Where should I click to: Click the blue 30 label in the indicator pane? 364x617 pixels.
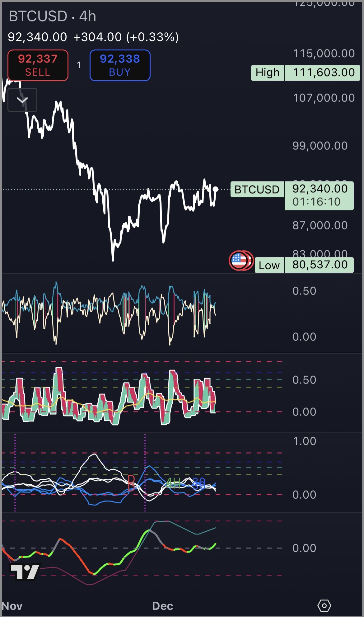coord(199,484)
